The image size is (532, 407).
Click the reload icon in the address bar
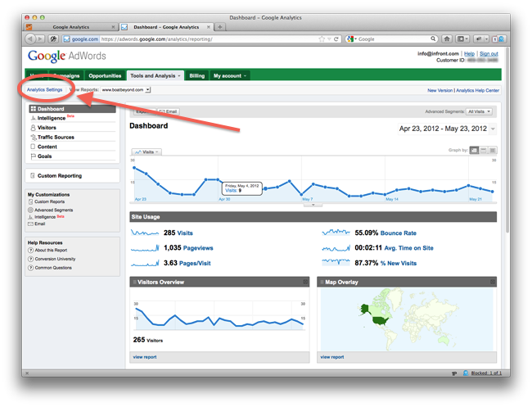click(336, 39)
